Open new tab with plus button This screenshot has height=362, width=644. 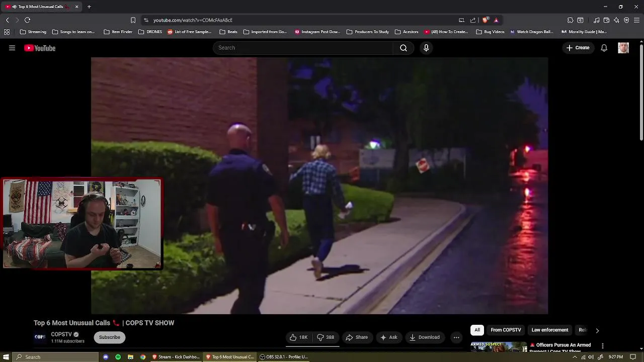pos(89,7)
